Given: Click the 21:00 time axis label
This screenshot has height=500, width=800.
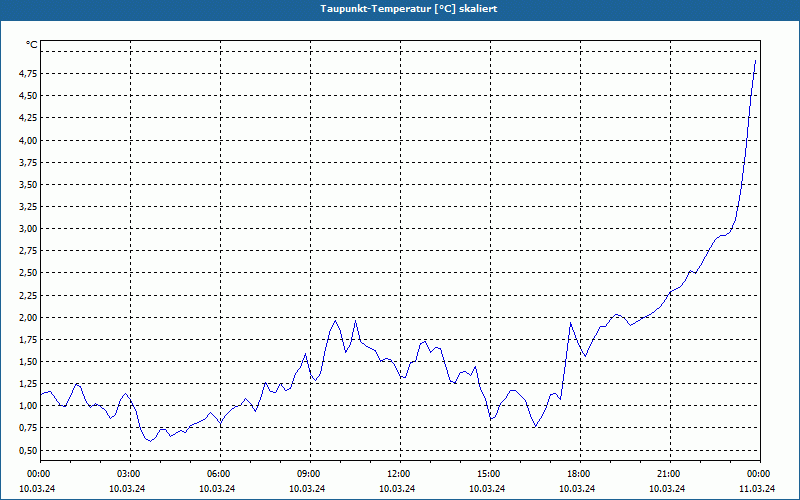Looking at the screenshot, I should pyautogui.click(x=670, y=474).
